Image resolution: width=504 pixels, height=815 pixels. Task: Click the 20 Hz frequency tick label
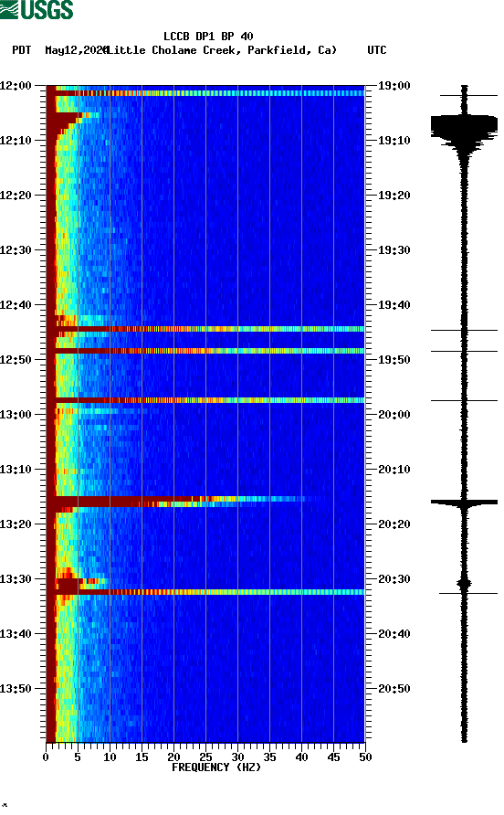pos(173,757)
